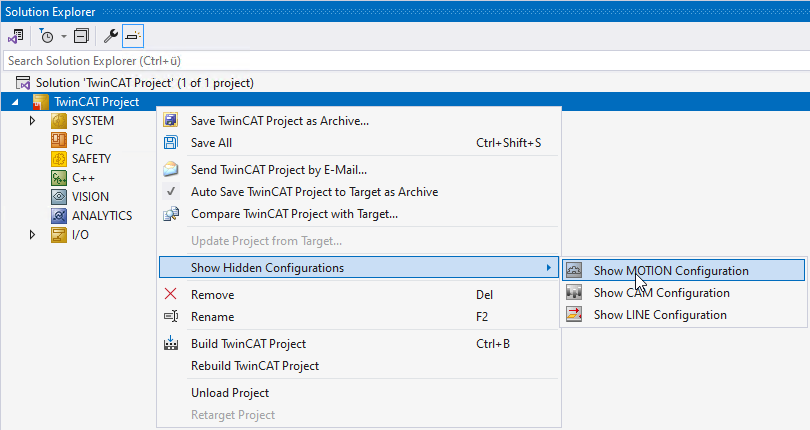Click the Switch Views toolbar icon
This screenshot has width=810, height=430.
coord(15,36)
